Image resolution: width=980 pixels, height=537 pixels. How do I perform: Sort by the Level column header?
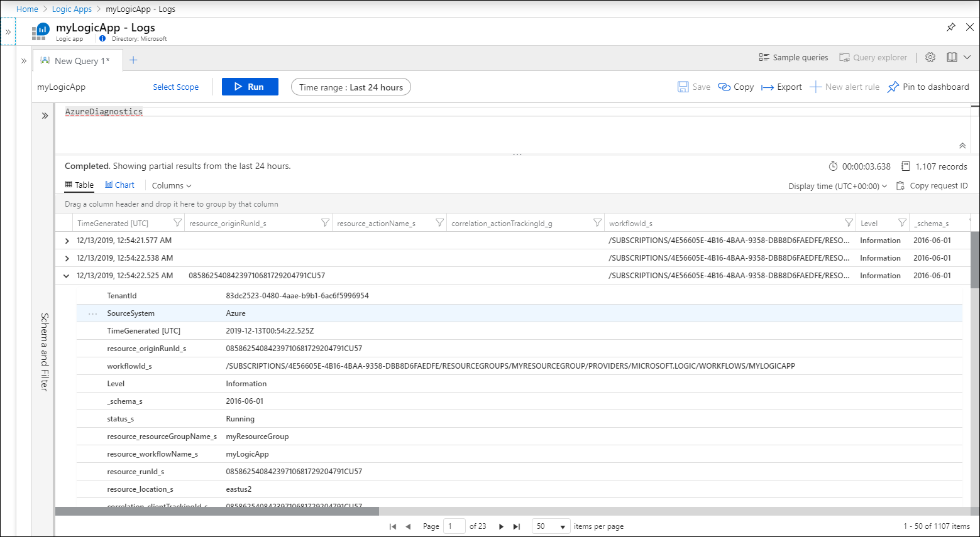tap(869, 223)
